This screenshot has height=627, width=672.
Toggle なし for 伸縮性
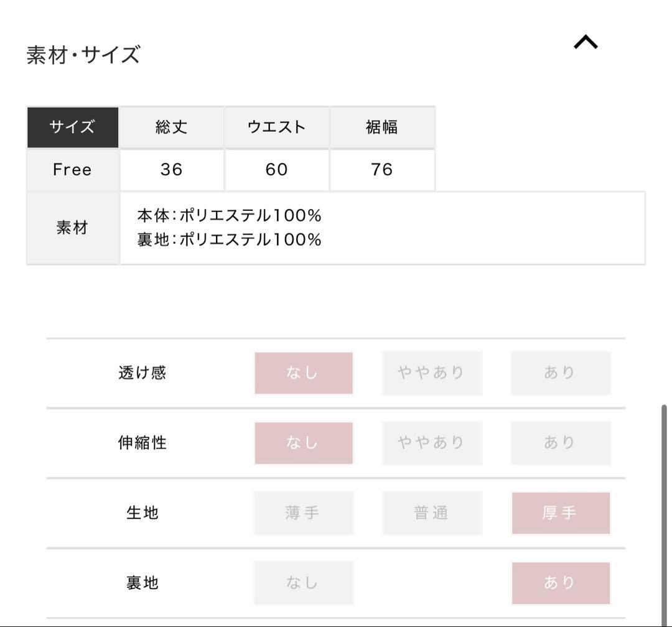[304, 443]
